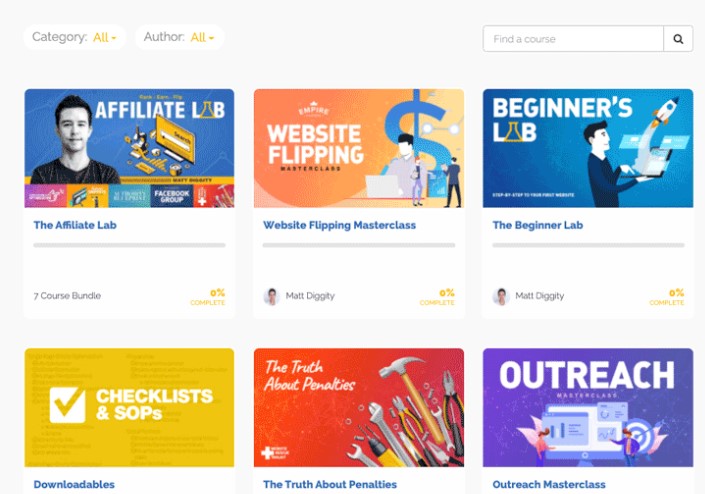Open the Category filter dropdown
This screenshot has width=705, height=494.
[x=74, y=37]
